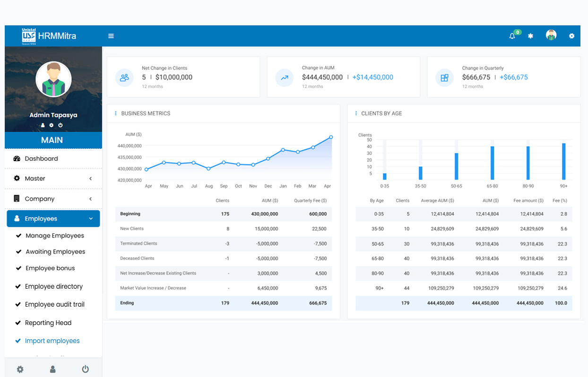Click the +$66,675 quarterly change value

514,77
